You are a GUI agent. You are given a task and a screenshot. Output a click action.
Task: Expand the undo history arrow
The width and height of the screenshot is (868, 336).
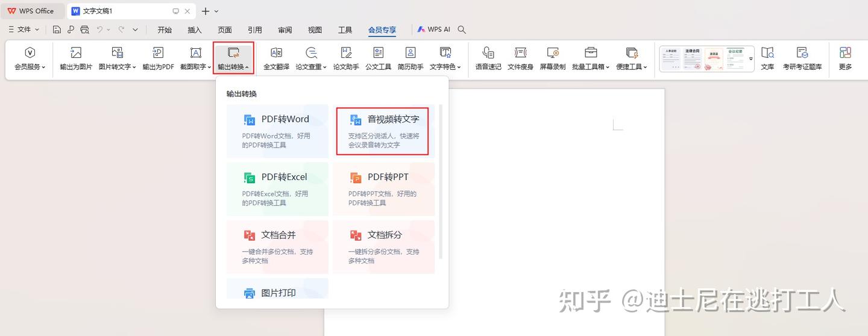(x=109, y=30)
